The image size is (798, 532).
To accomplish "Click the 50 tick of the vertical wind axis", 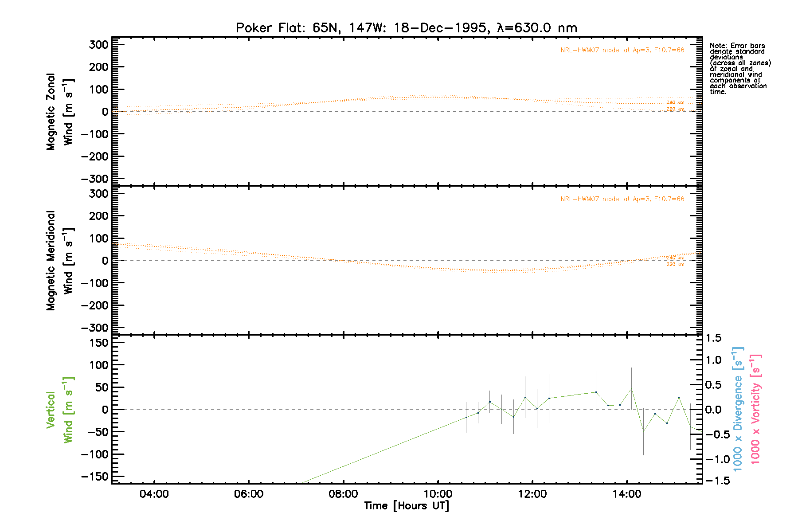I will pos(102,387).
